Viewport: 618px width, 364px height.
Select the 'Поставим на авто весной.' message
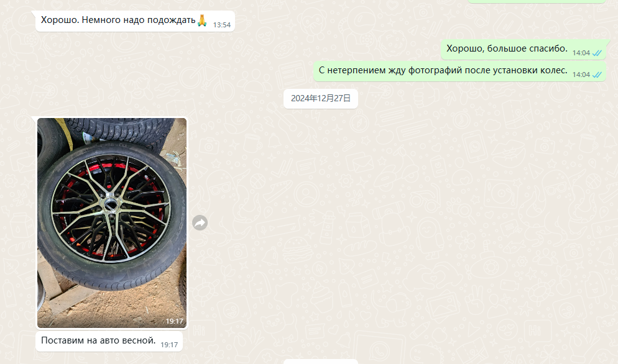click(x=109, y=341)
